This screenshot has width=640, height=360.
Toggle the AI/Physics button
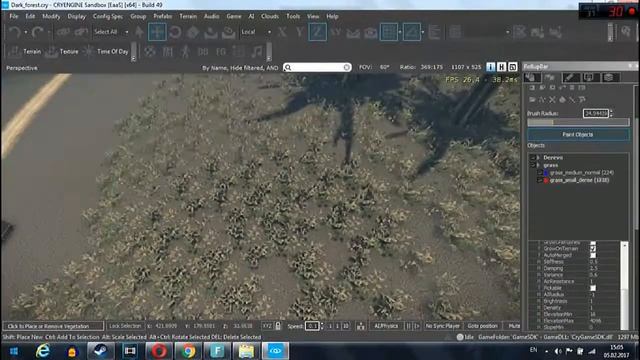386,326
